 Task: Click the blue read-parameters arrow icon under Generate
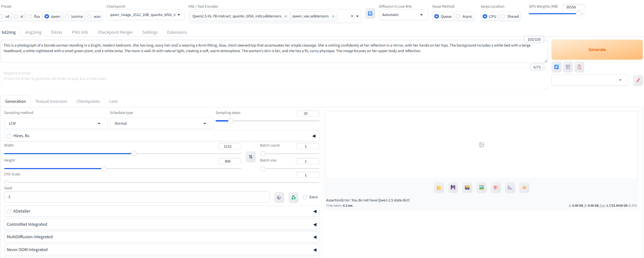click(x=556, y=67)
